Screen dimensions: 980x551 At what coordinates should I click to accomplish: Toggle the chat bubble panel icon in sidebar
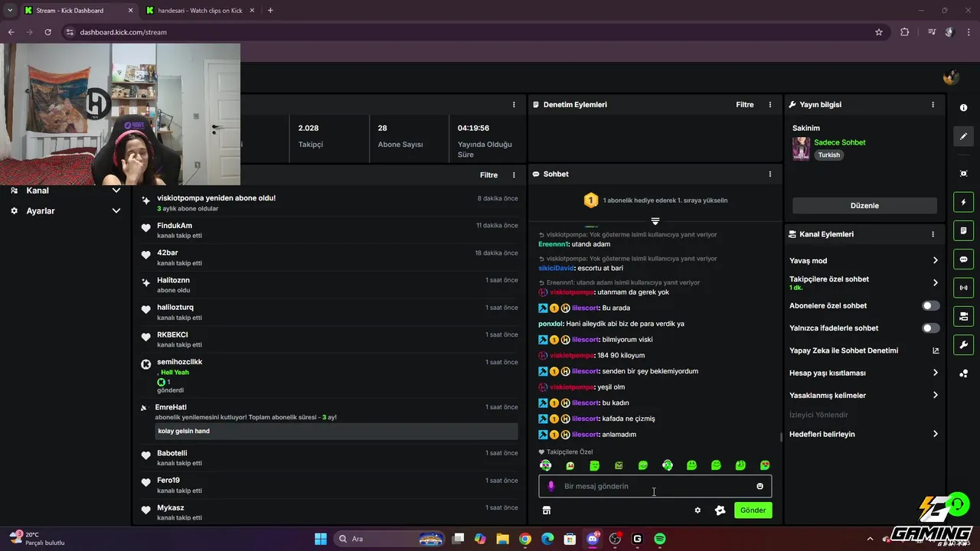point(963,259)
